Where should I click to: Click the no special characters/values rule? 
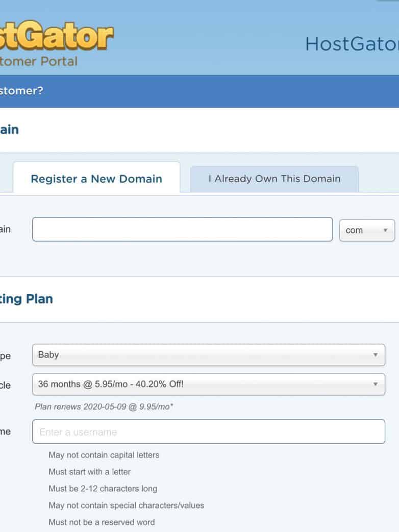[x=126, y=505]
